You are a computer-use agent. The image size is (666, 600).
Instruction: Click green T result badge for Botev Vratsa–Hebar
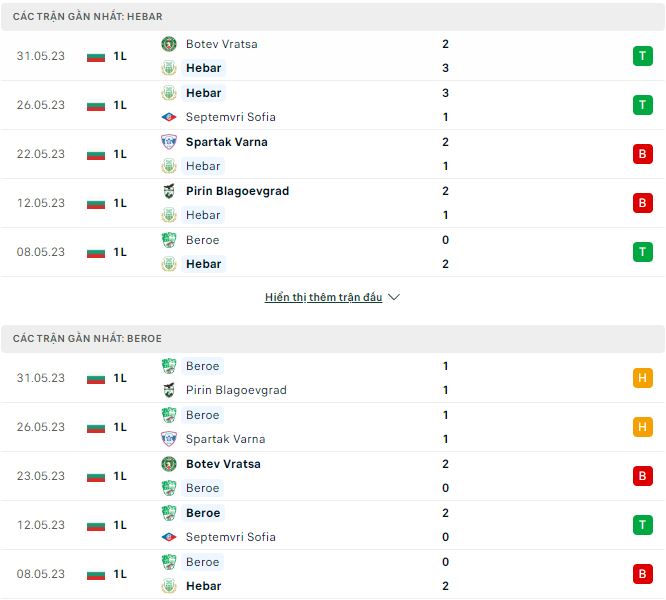[x=642, y=56]
